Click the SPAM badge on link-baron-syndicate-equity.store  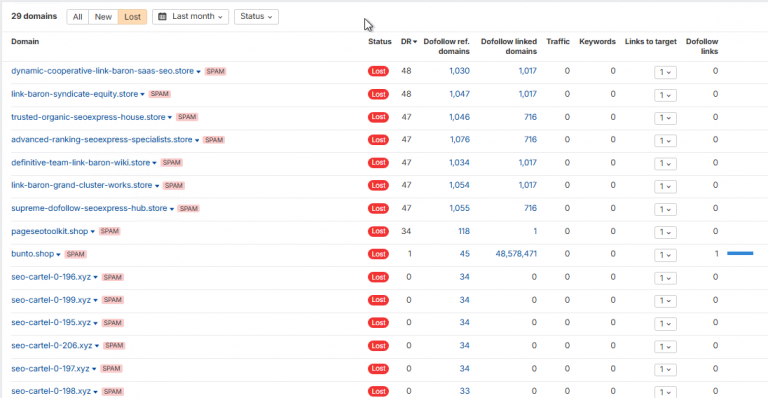tap(159, 94)
